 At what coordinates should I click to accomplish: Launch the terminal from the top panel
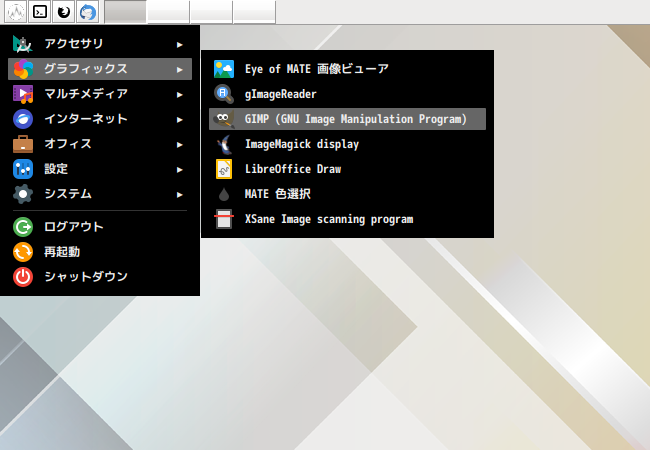pos(40,12)
